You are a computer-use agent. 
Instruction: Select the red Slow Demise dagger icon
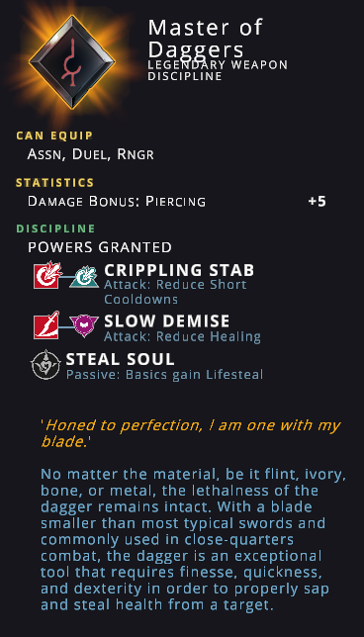click(x=46, y=325)
